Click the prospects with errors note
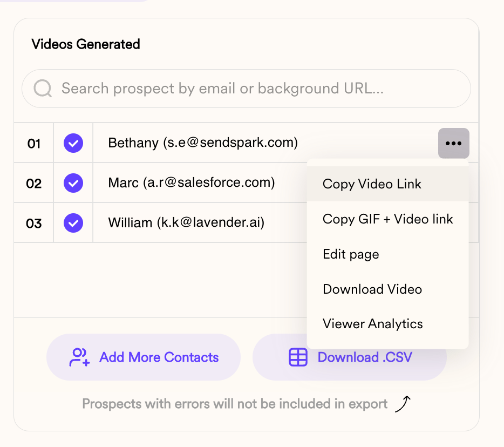The height and width of the screenshot is (447, 504). click(x=235, y=404)
